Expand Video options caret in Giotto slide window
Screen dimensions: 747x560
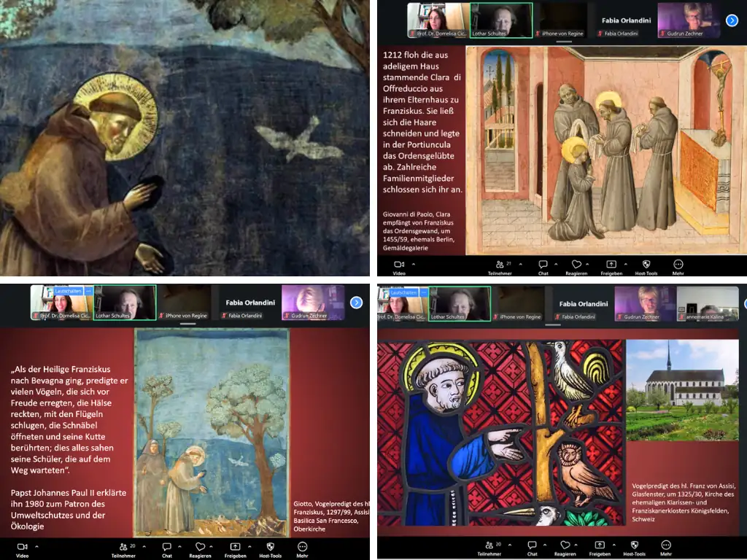click(x=36, y=546)
